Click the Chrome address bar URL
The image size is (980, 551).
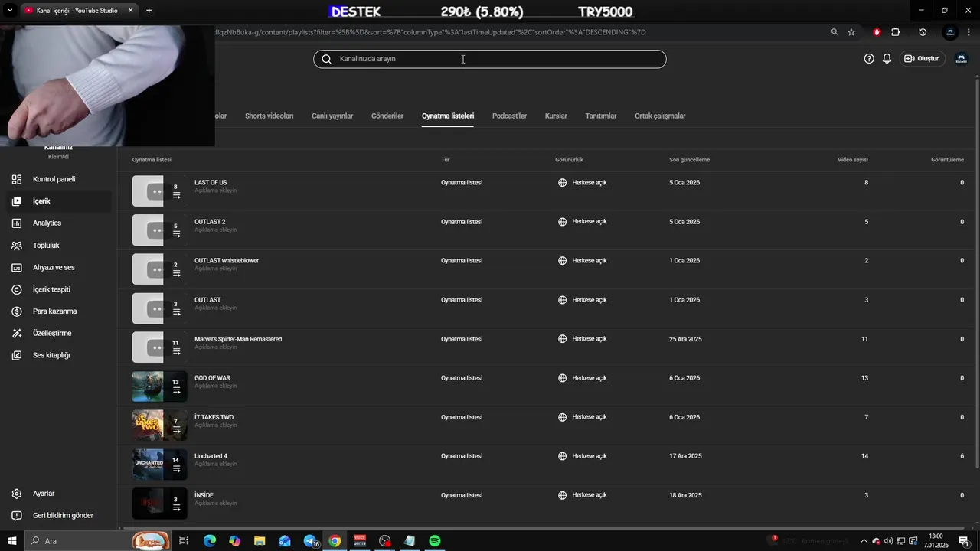pyautogui.click(x=430, y=32)
